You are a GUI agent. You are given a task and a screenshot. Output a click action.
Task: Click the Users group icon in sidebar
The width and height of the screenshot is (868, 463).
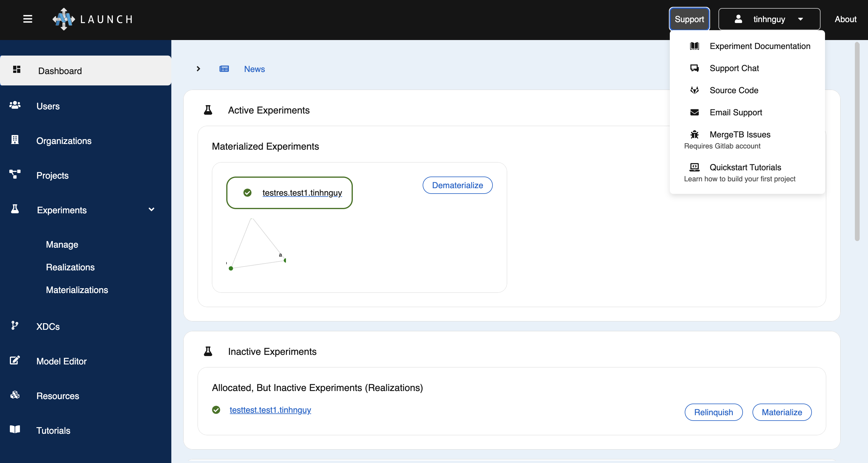(x=15, y=105)
